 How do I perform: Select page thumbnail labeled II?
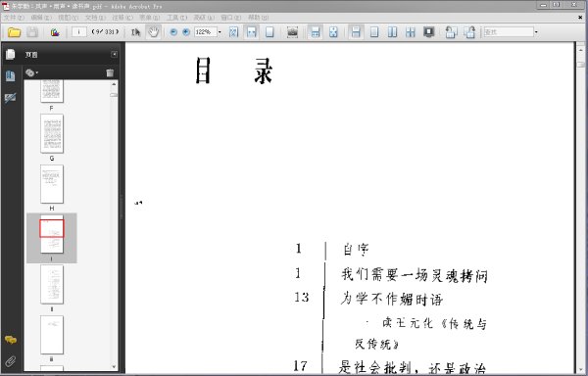[x=52, y=285]
